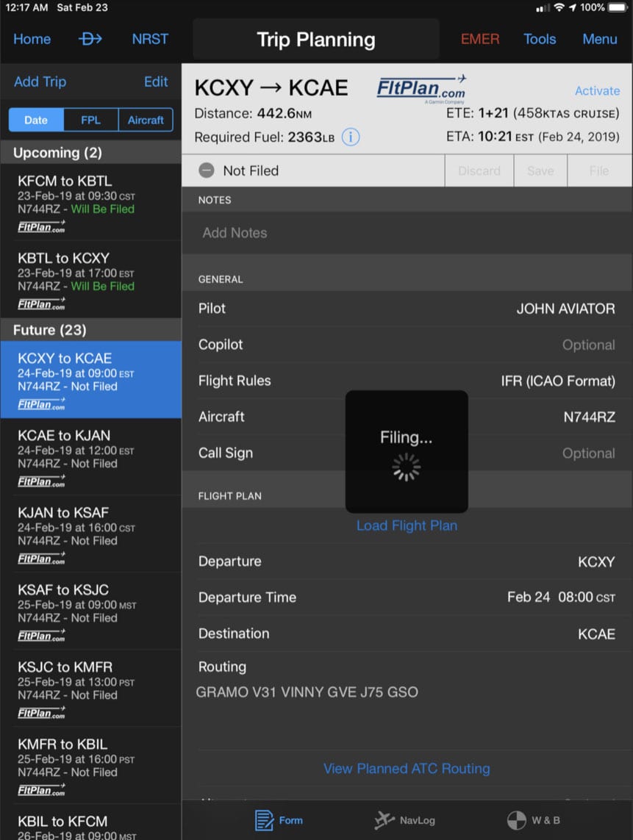Open the Form tab icon at bottom
The image size is (633, 840).
point(264,820)
